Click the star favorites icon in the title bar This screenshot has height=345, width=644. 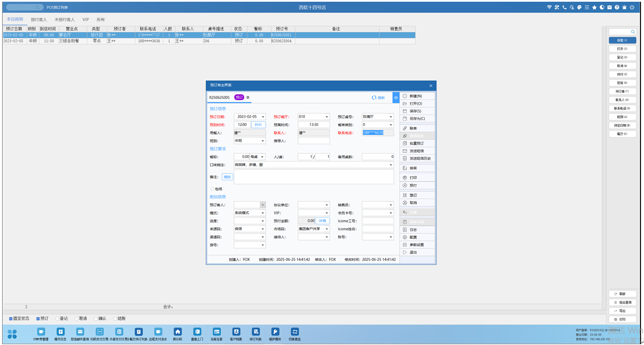coord(594,7)
